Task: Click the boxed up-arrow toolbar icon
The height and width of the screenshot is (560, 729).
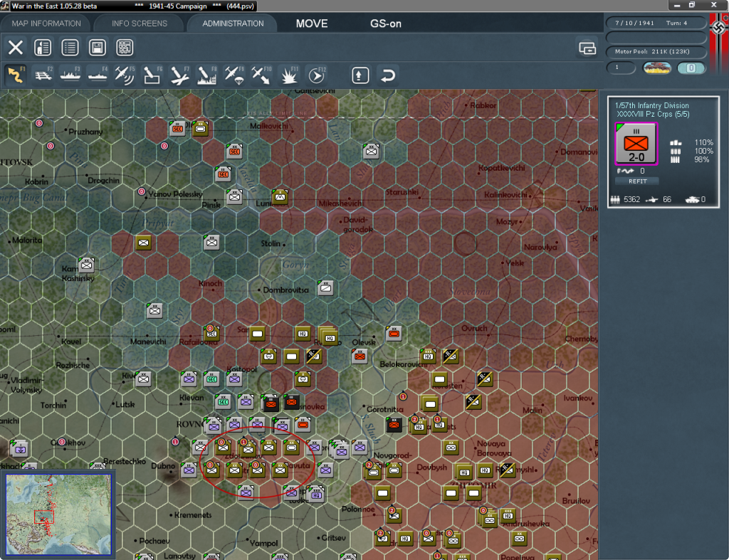Action: pyautogui.click(x=360, y=75)
